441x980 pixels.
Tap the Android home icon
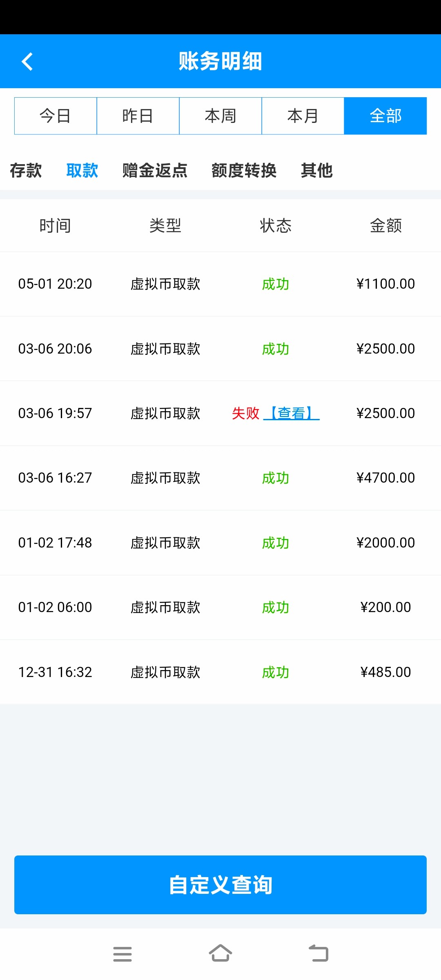[x=220, y=954]
